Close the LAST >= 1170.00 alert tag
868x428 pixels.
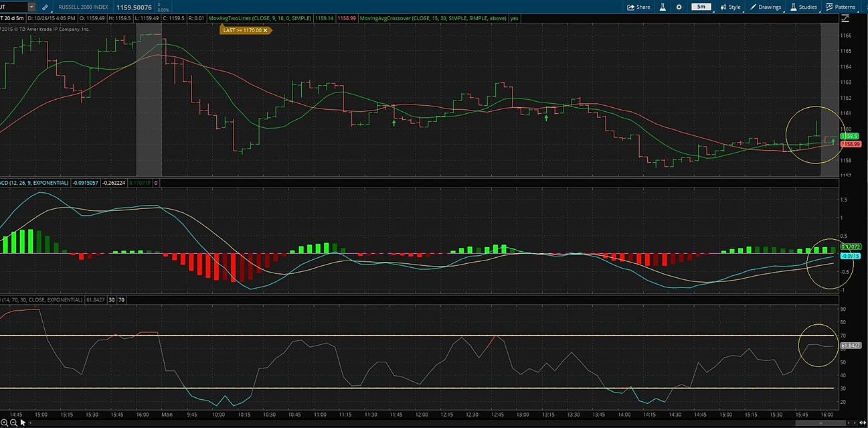(264, 30)
